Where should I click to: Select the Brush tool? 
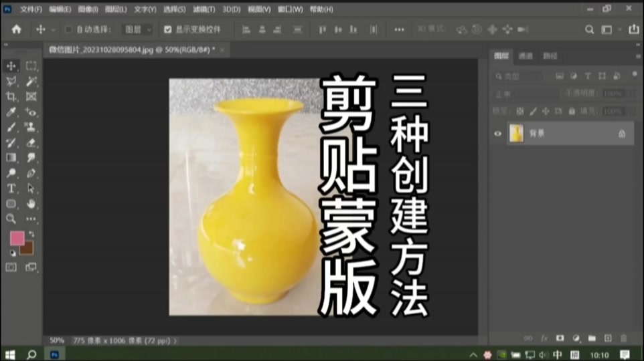point(11,127)
